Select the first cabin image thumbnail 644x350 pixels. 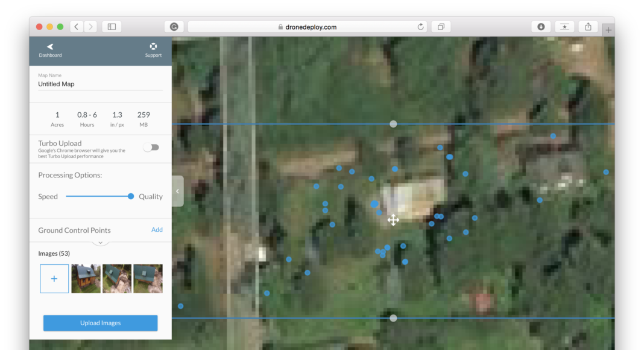pos(86,279)
